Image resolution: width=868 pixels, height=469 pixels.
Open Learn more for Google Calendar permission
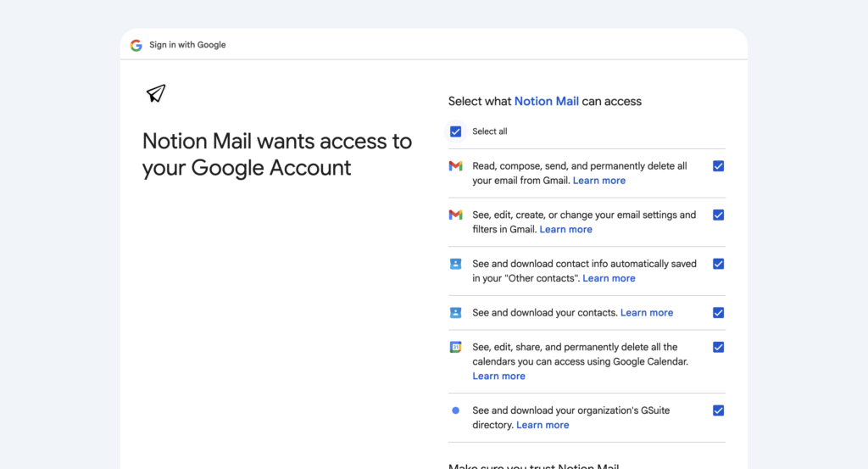coord(498,377)
